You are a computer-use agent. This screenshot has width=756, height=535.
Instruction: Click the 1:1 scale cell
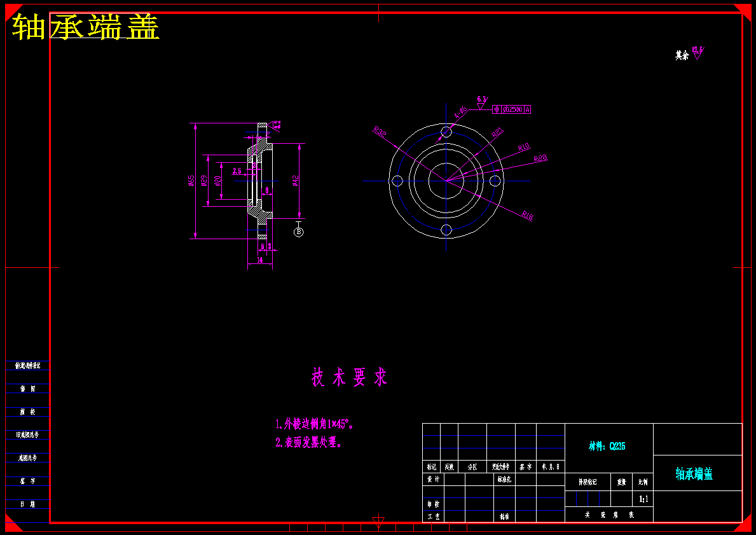pyautogui.click(x=643, y=499)
